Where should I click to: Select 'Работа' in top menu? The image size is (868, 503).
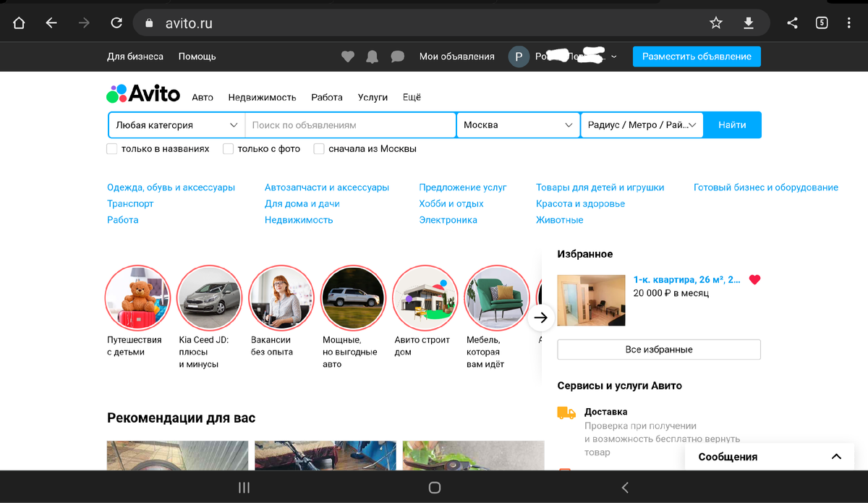[x=327, y=97]
